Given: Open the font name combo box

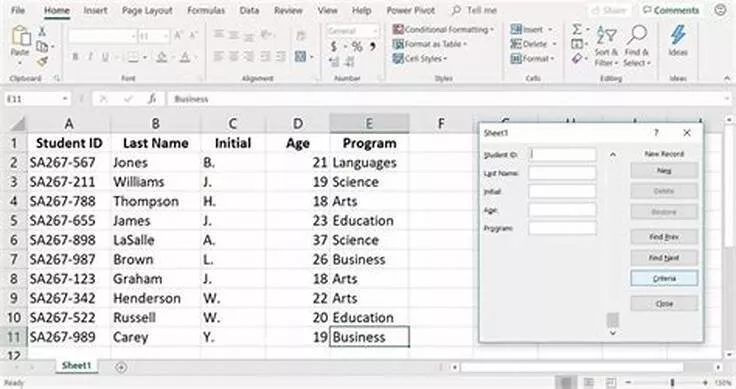Looking at the screenshot, I should click(x=102, y=36).
